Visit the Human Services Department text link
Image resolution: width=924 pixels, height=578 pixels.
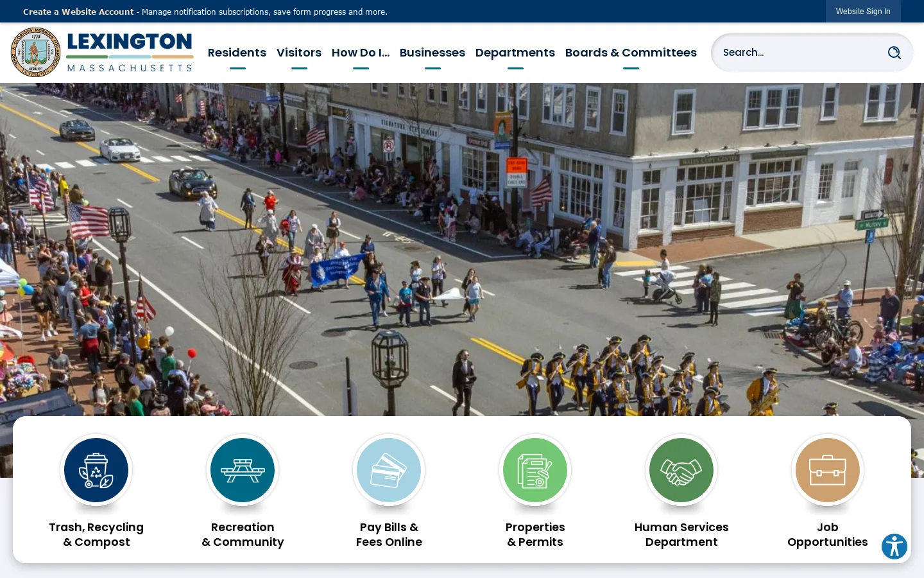pyautogui.click(x=681, y=534)
